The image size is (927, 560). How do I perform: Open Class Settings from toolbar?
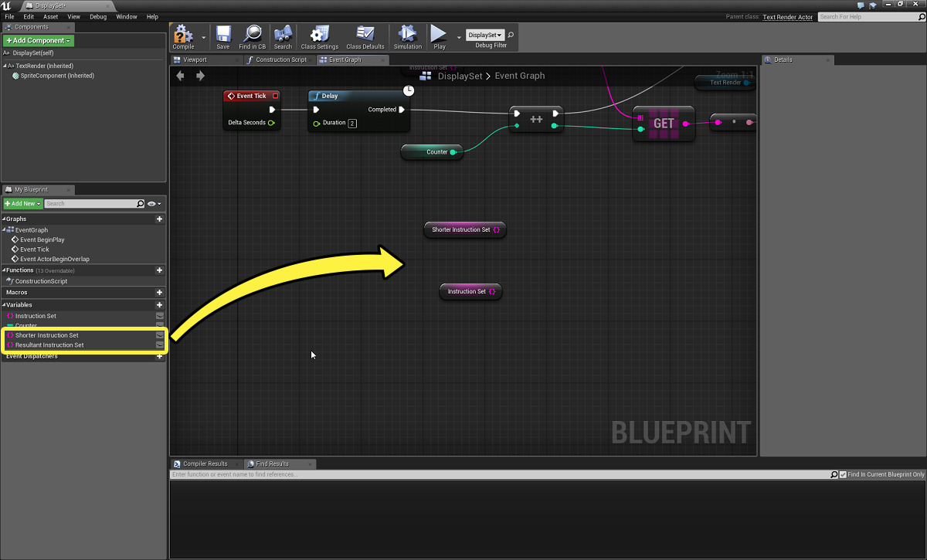(319, 36)
